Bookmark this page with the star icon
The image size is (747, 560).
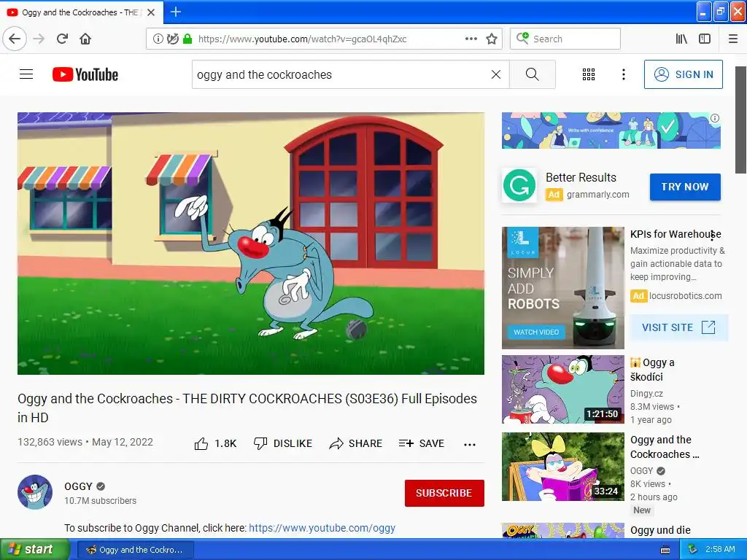[x=492, y=39]
